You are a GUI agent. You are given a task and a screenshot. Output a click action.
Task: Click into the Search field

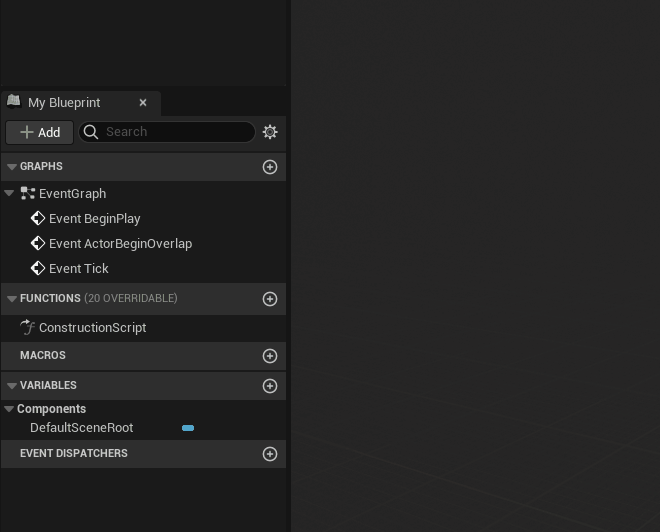coord(175,132)
